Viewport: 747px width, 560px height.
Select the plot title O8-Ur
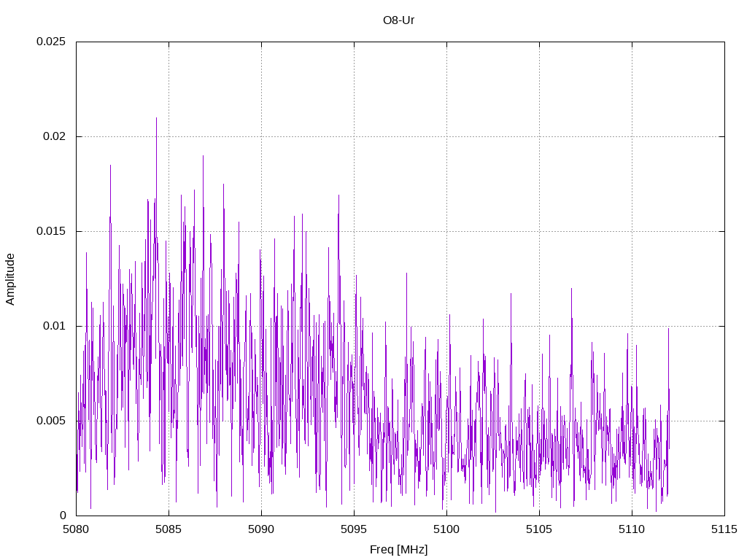click(x=399, y=20)
